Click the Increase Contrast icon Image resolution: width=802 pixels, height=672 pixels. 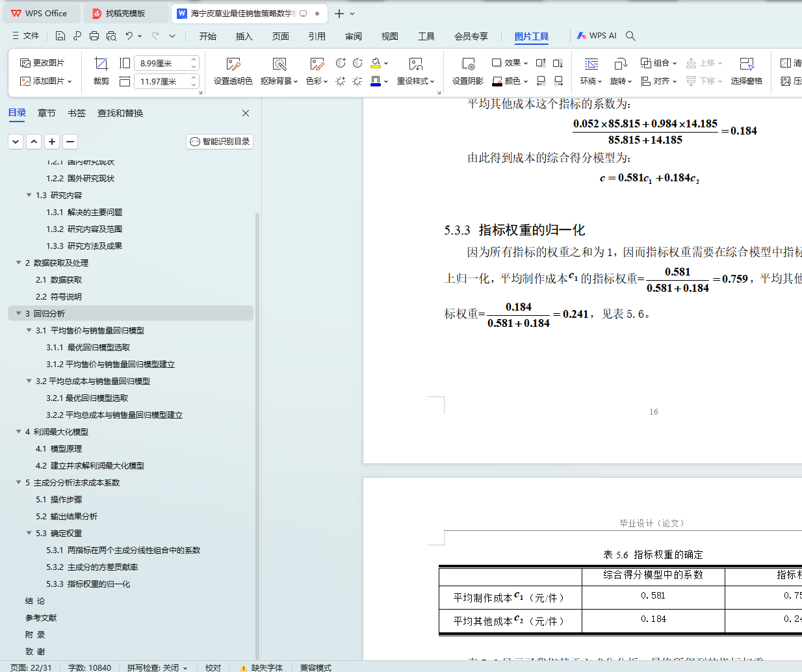341,63
